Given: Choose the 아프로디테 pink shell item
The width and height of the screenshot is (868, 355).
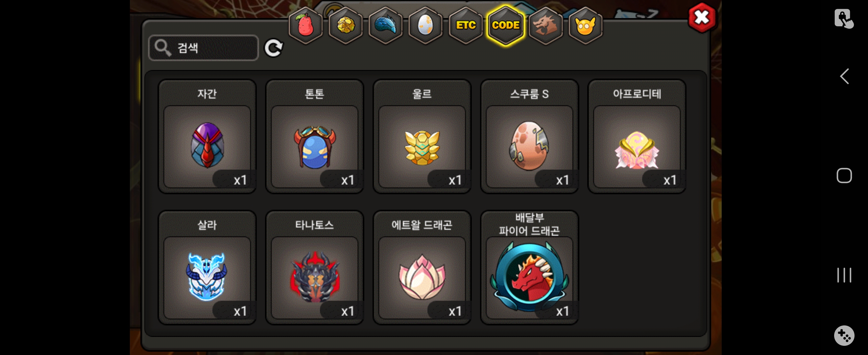Looking at the screenshot, I should [637, 136].
